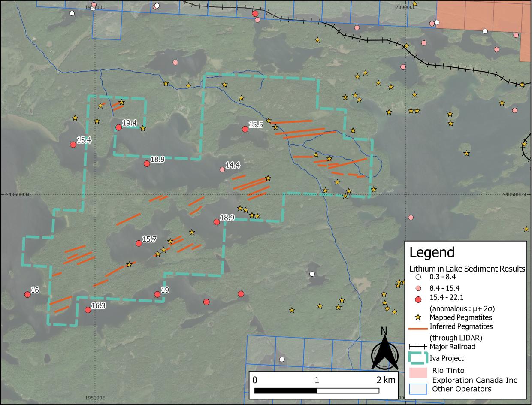
Task: Click the Major Railroad symbol in legend
Action: tap(418, 347)
